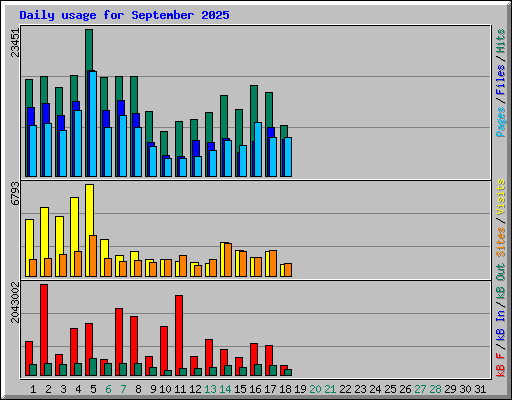Click weekend day 27 label
Viewport: 512px width, 400px height.
click(x=421, y=389)
